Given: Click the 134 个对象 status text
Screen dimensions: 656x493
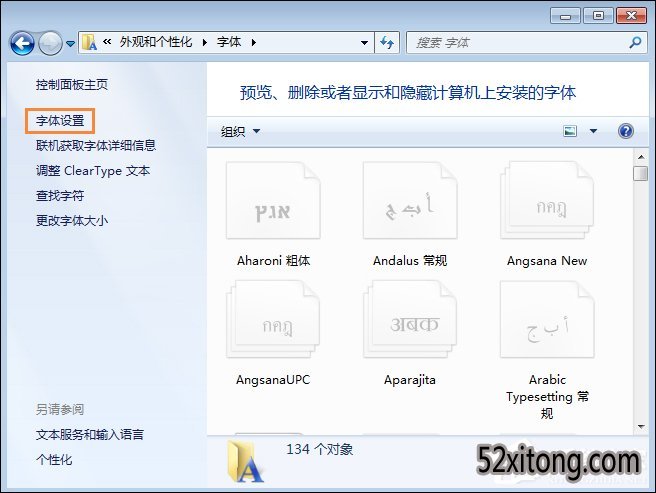Looking at the screenshot, I should [x=320, y=449].
